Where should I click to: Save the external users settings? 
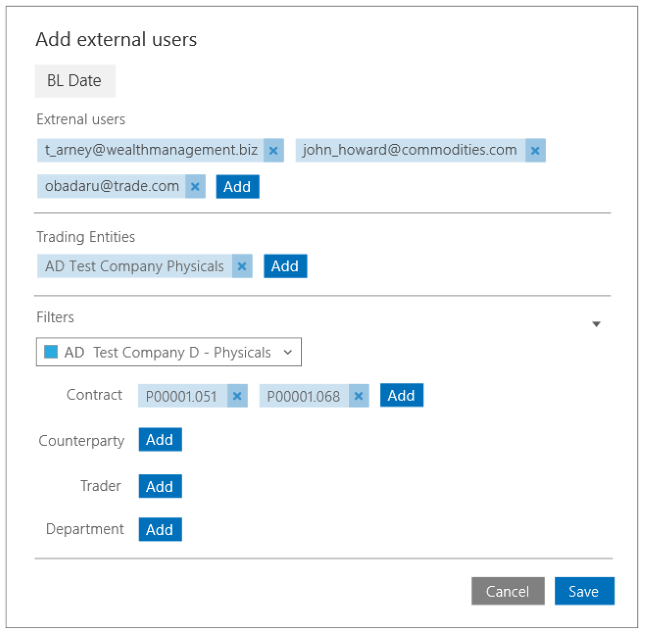click(585, 591)
